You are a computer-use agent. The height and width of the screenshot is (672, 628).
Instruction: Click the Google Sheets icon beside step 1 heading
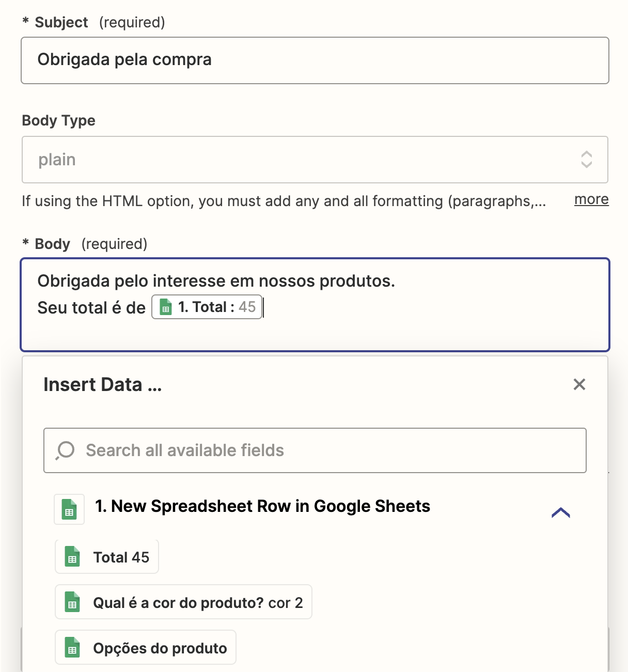click(69, 509)
